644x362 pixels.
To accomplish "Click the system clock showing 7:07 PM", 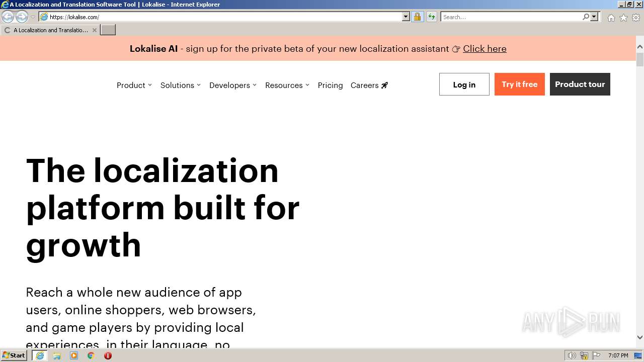I will [618, 355].
